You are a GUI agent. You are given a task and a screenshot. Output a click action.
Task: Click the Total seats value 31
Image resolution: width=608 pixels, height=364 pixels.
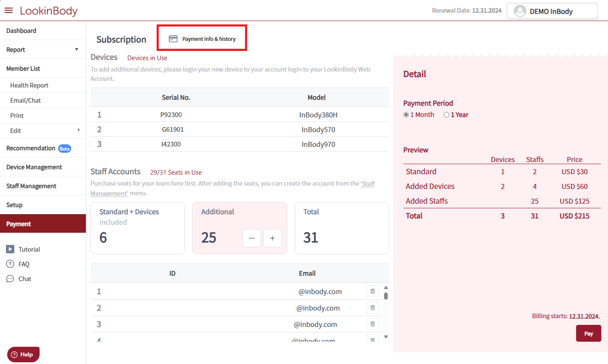point(311,238)
